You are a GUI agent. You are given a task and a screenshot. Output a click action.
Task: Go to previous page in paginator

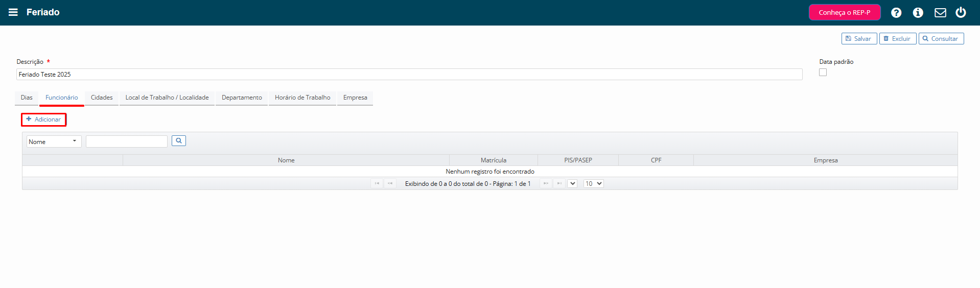click(x=390, y=183)
